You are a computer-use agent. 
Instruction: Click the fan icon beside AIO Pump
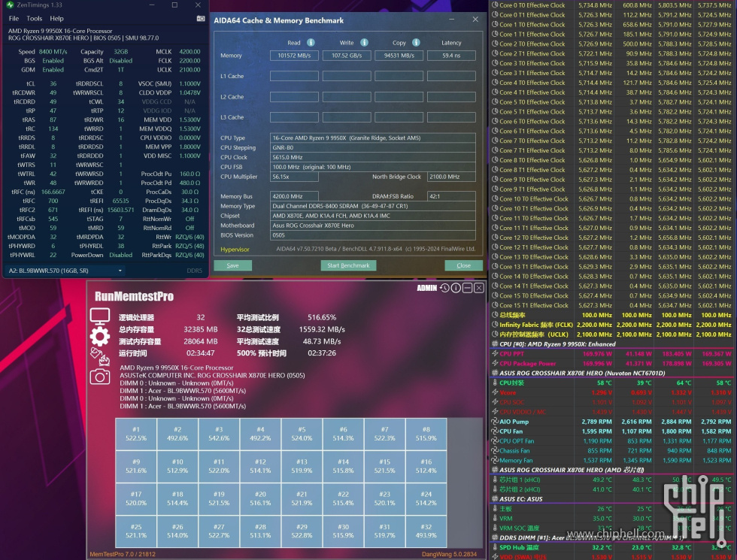(x=495, y=422)
